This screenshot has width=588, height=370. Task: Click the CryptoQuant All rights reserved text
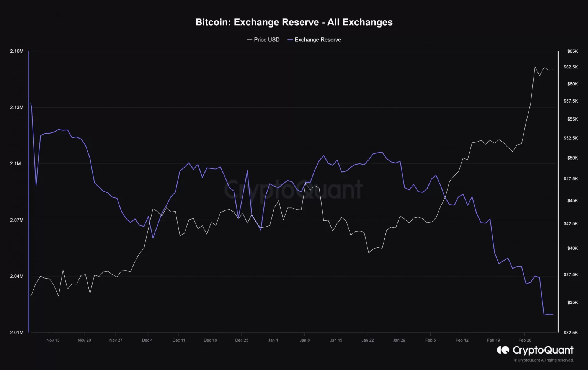[543, 360]
